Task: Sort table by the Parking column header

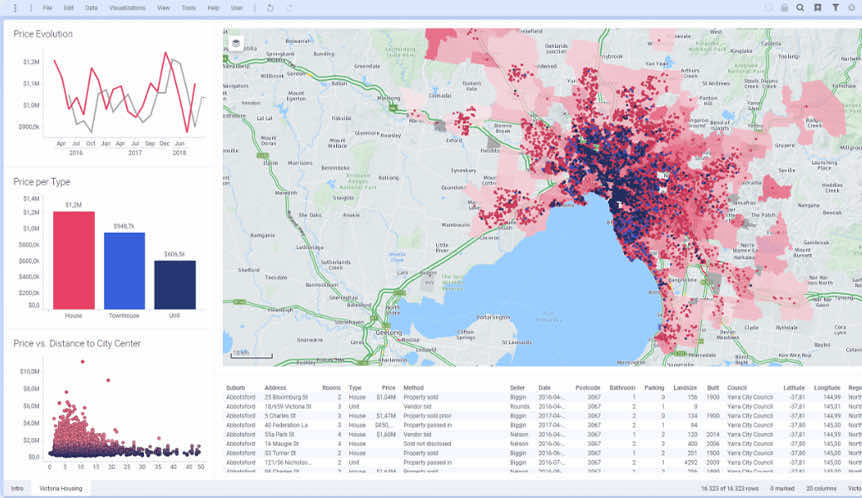Action: tap(654, 388)
